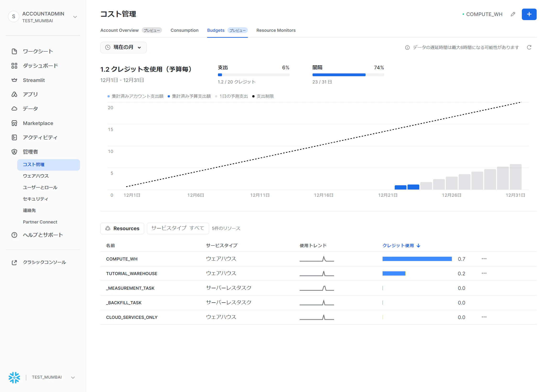This screenshot has height=392, width=551.
Task: Open the ダッシュボード grid icon
Action: point(14,66)
